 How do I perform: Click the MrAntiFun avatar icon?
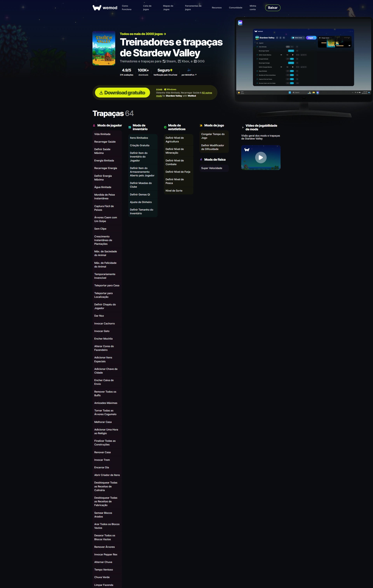click(189, 70)
